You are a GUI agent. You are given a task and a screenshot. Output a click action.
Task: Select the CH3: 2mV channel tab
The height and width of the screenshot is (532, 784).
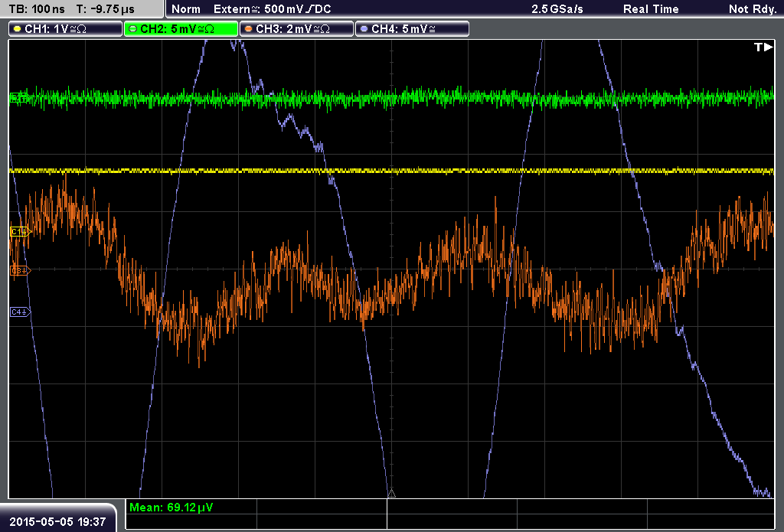pyautogui.click(x=296, y=29)
